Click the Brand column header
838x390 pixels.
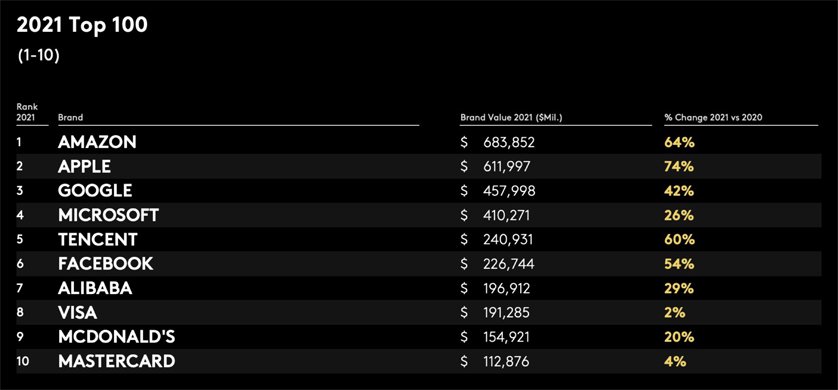[71, 118]
